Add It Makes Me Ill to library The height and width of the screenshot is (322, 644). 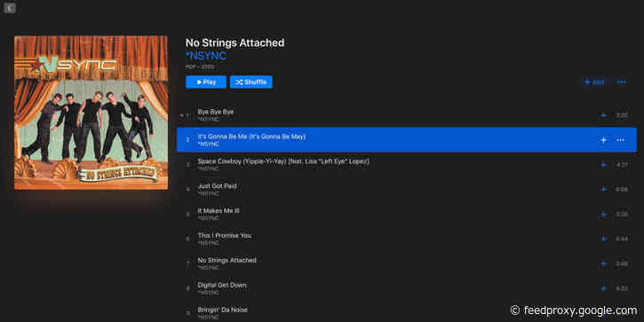603,214
